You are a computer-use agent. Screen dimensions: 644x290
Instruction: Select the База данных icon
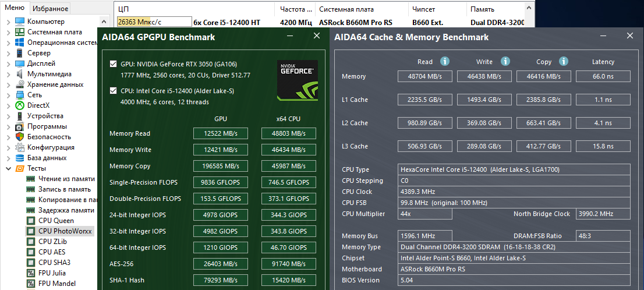click(x=19, y=158)
